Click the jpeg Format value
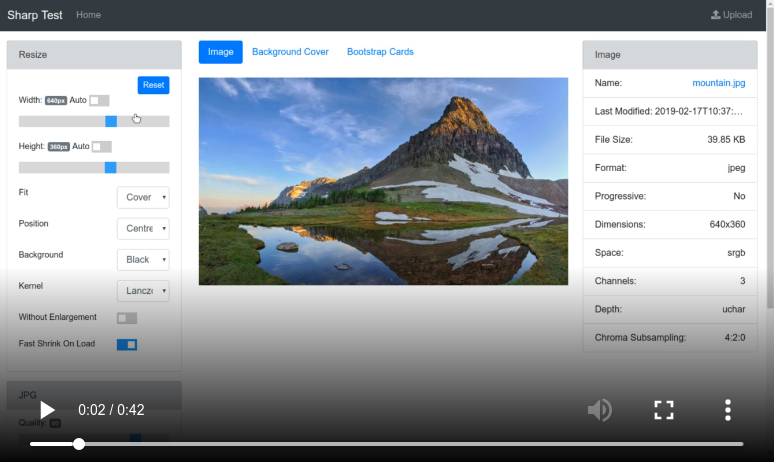The height and width of the screenshot is (462, 774). pos(736,168)
